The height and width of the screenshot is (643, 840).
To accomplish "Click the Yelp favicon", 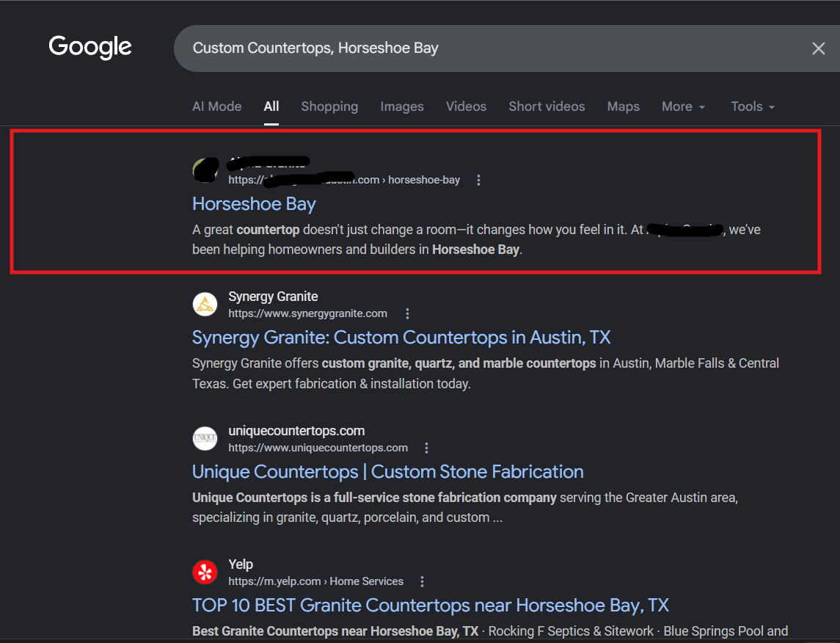I will coord(205,573).
